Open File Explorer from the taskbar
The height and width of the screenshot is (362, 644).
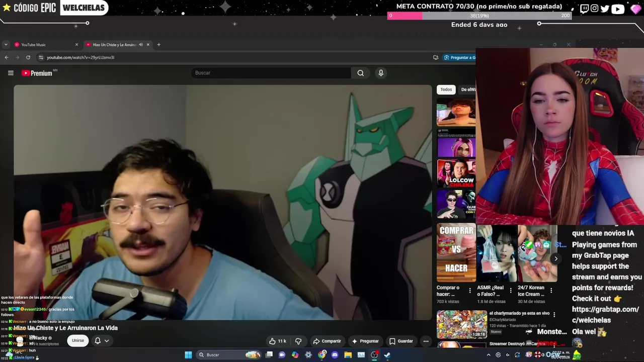[x=348, y=355]
